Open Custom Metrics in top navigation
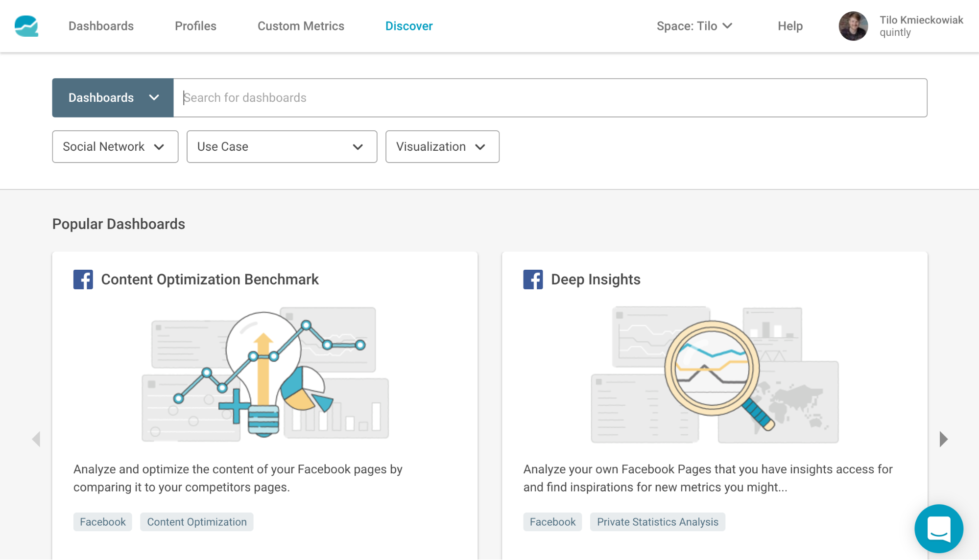Viewport: 979px width, 560px height. 301,26
